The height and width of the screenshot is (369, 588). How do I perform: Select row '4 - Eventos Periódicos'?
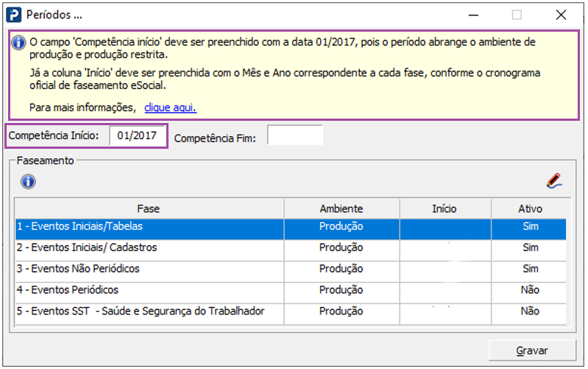[291, 292]
